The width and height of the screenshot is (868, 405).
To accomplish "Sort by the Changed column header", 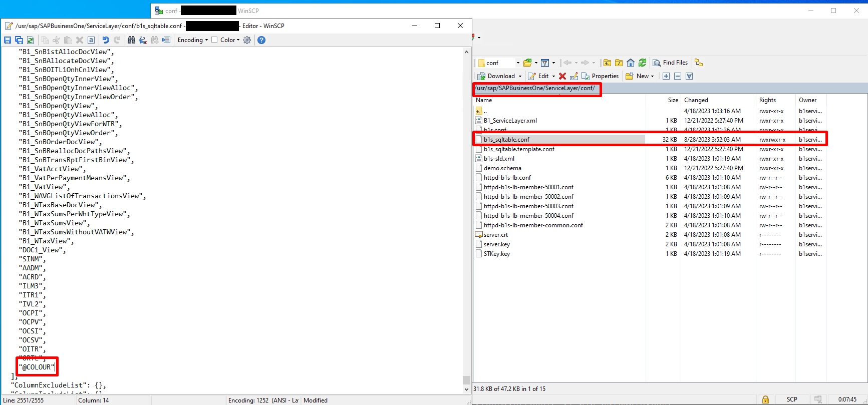I will (x=719, y=100).
